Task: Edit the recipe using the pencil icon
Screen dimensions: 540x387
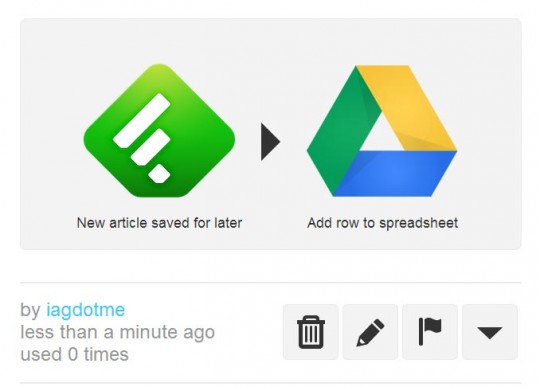Action: click(370, 332)
